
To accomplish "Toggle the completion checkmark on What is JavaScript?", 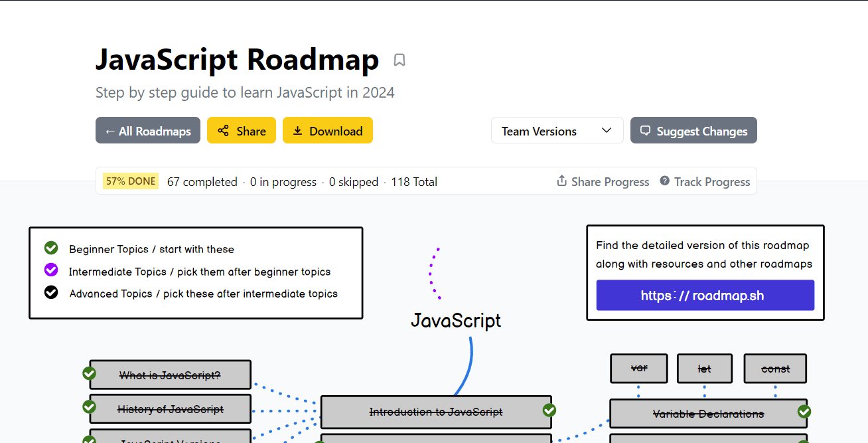I will coord(90,373).
